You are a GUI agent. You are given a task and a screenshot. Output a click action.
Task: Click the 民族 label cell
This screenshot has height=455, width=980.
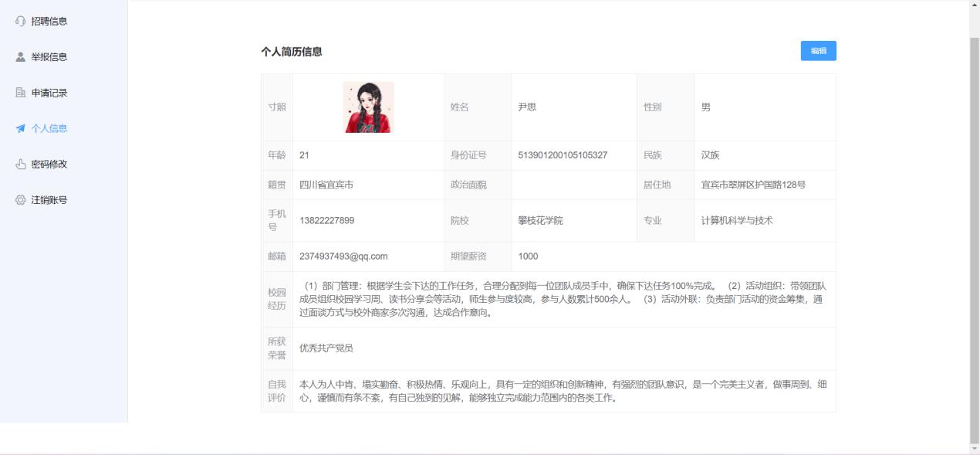tap(665, 155)
